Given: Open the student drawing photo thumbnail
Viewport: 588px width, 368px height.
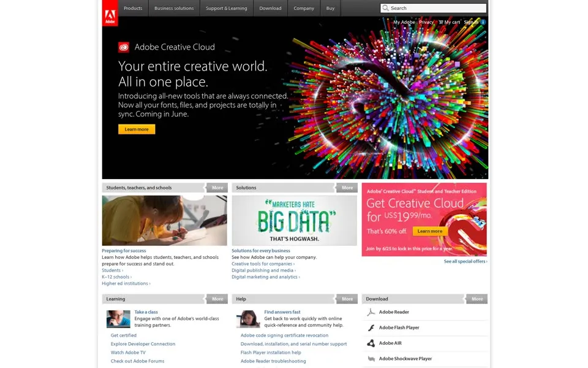Looking at the screenshot, I should tap(164, 220).
